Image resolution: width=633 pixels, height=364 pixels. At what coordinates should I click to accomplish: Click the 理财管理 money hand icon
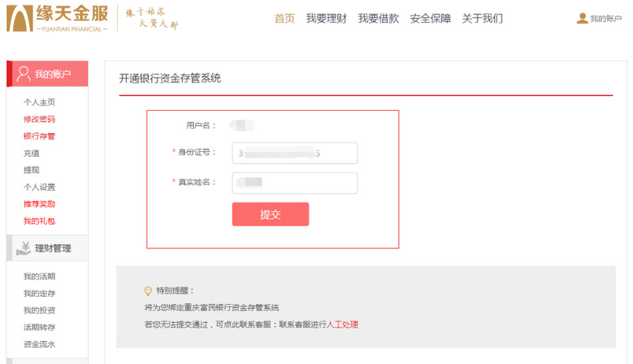pos(23,248)
